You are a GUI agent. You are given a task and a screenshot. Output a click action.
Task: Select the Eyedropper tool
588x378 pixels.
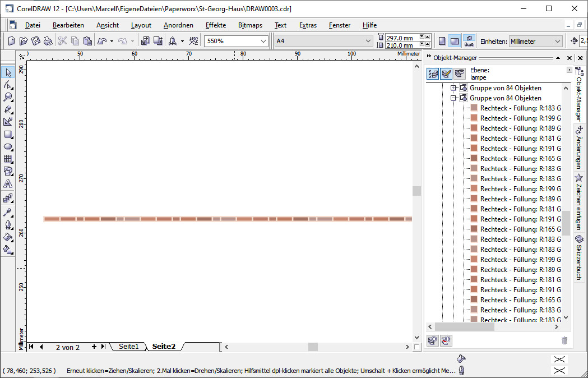[8, 213]
